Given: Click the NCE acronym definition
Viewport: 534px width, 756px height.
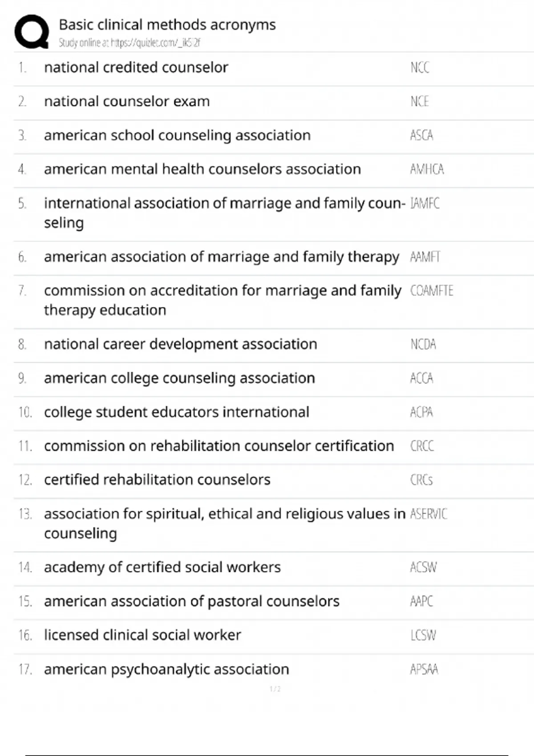Looking at the screenshot, I should pos(419,101).
